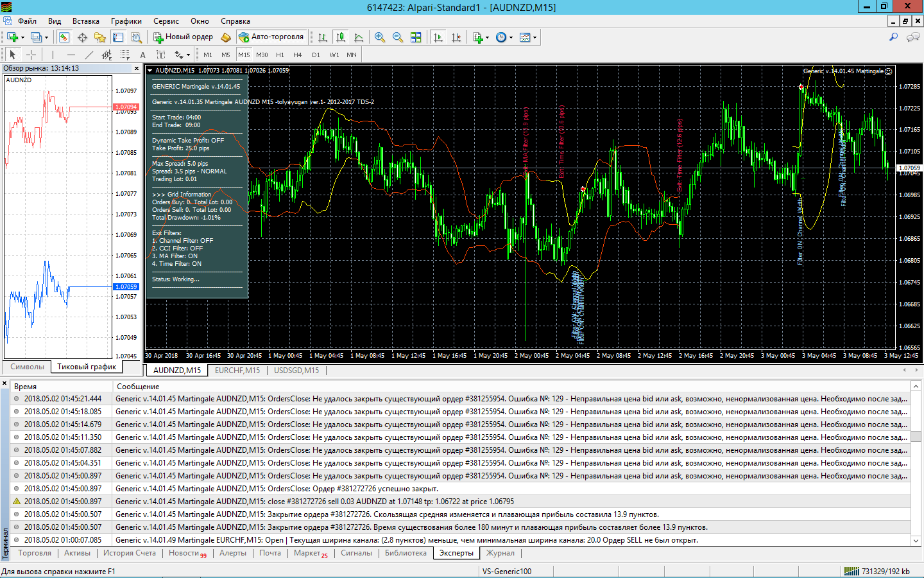Click the Сообщение column header
Viewport: 924px width, 578px height.
click(511, 387)
